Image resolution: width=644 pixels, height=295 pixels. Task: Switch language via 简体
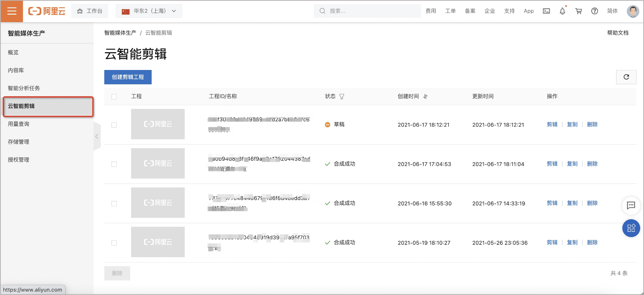point(613,11)
